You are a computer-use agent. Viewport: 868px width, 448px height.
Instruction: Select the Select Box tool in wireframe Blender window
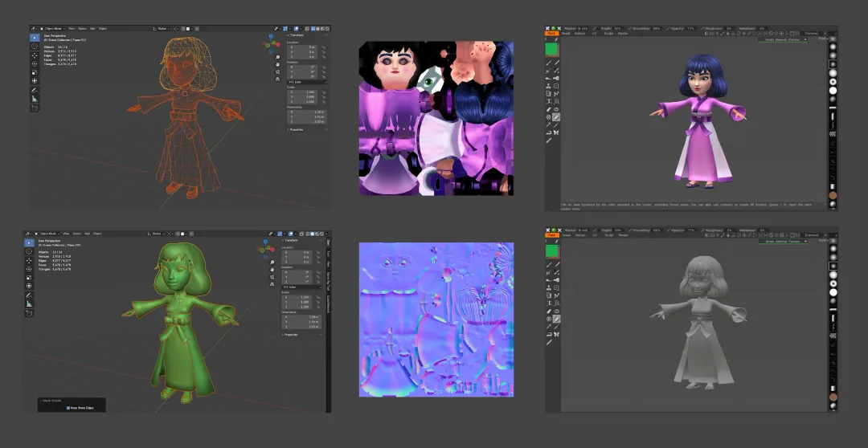[35, 38]
